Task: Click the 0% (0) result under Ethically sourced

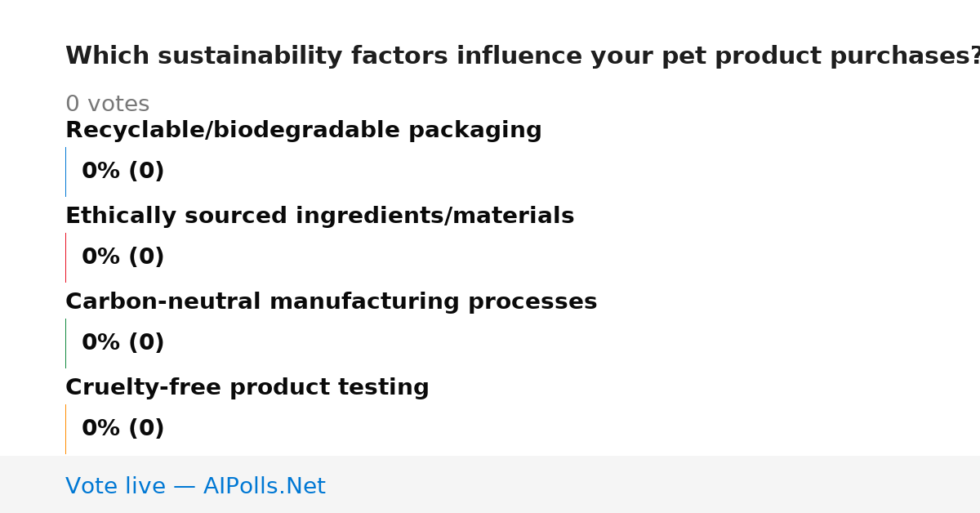Action: (123, 257)
